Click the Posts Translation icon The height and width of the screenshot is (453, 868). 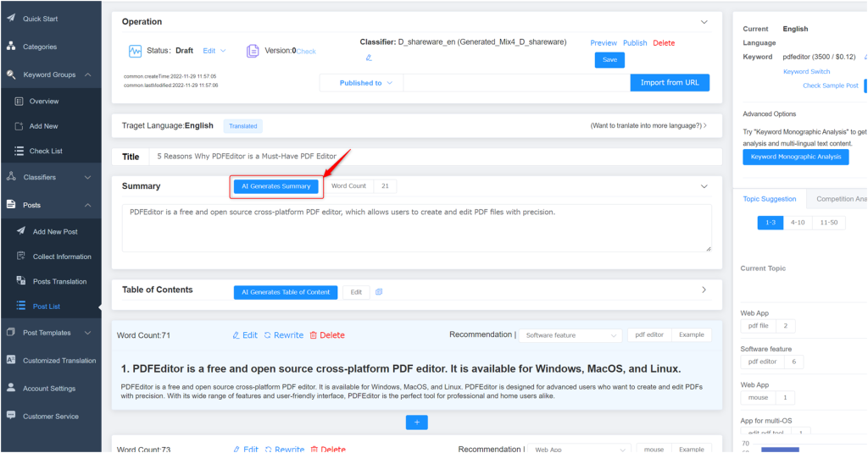pyautogui.click(x=21, y=281)
